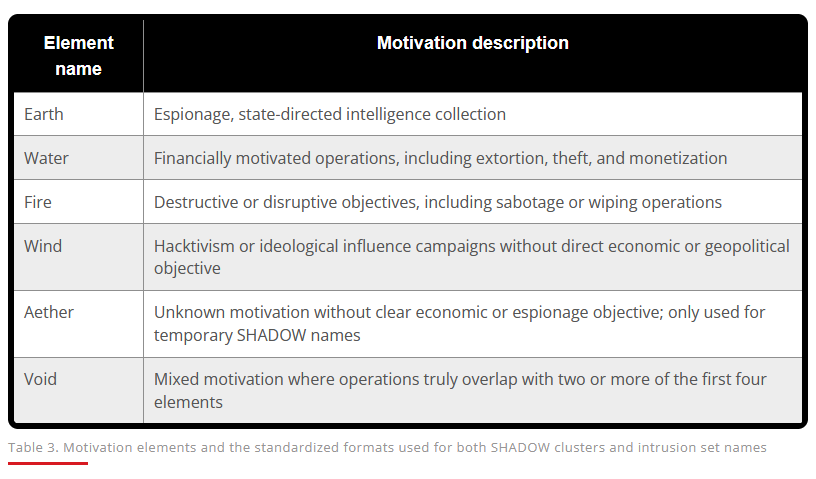Screen dimensions: 816x479
Task: Click the "Espionage, state-directed intelligence collection" text
Action: pyautogui.click(x=329, y=114)
